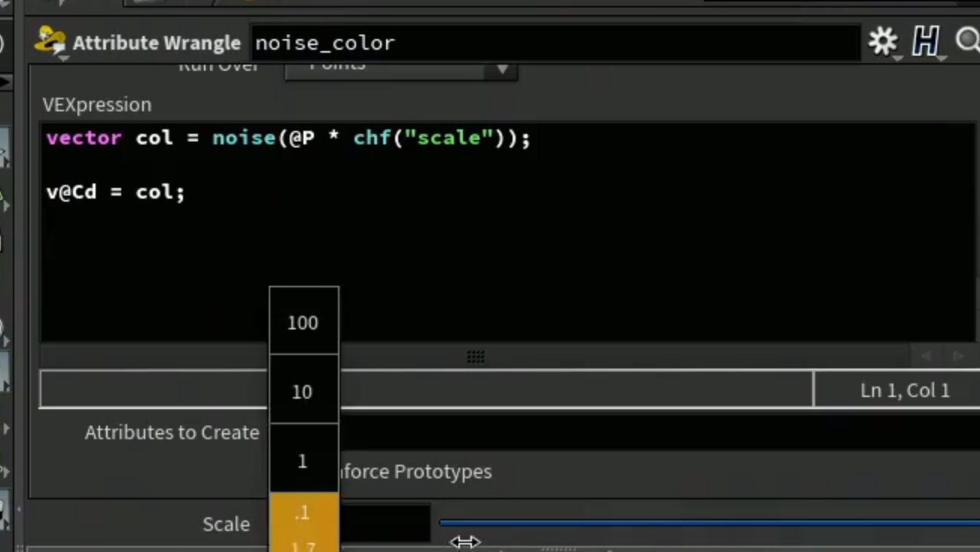Click the right arrow of editor scrollbar

pos(958,356)
